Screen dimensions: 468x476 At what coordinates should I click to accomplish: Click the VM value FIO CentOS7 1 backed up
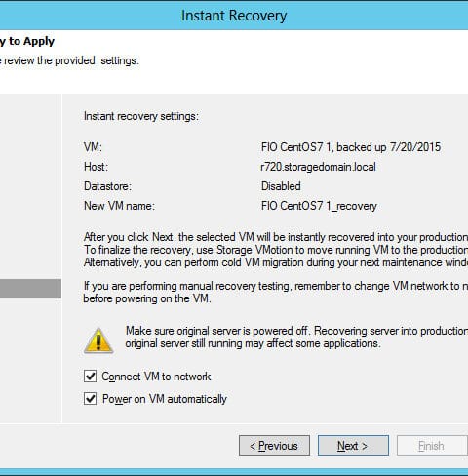tap(351, 147)
